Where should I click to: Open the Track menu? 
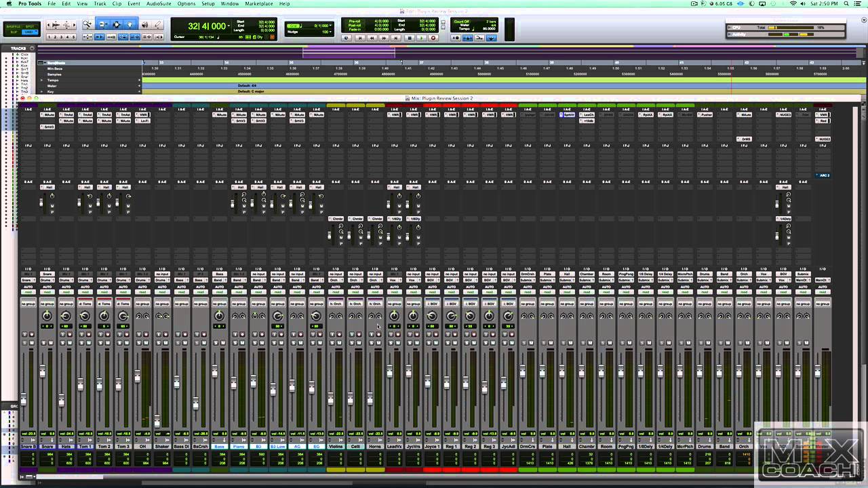[x=100, y=3]
